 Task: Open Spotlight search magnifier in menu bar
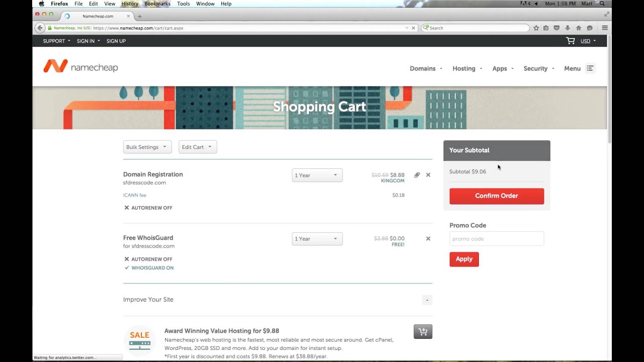[602, 4]
